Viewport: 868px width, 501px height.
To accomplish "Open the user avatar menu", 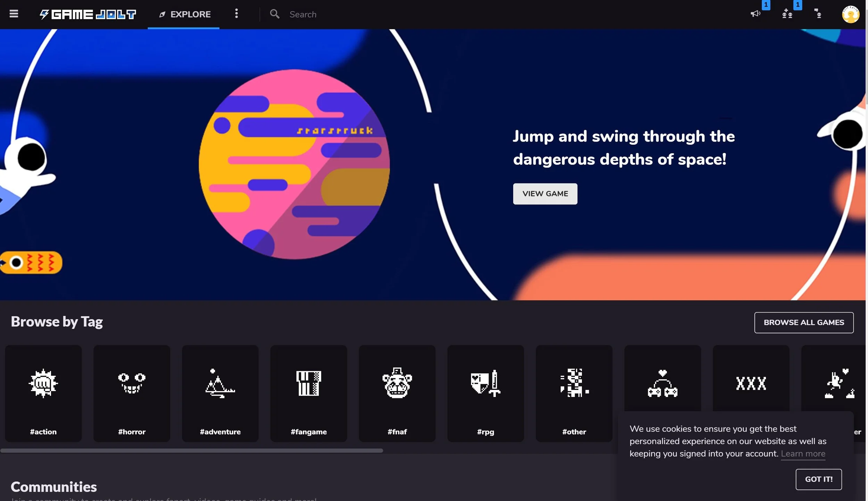I will (850, 14).
